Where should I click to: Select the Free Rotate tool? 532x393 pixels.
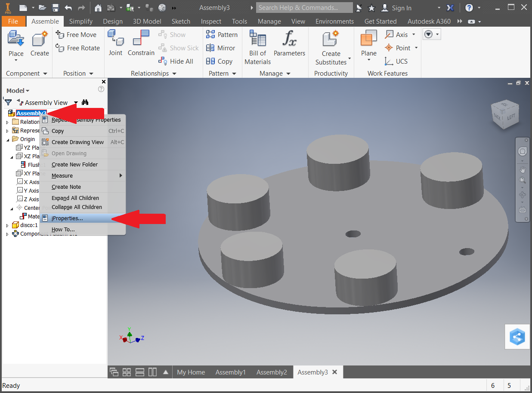click(78, 48)
